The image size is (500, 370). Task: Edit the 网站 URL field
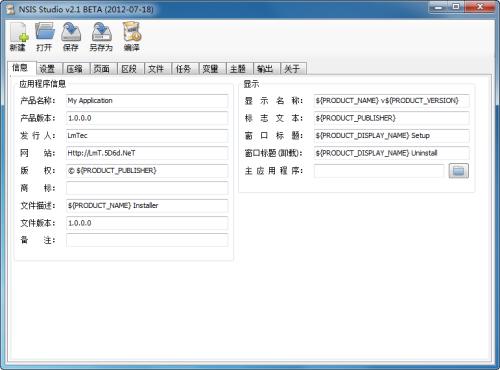(147, 153)
